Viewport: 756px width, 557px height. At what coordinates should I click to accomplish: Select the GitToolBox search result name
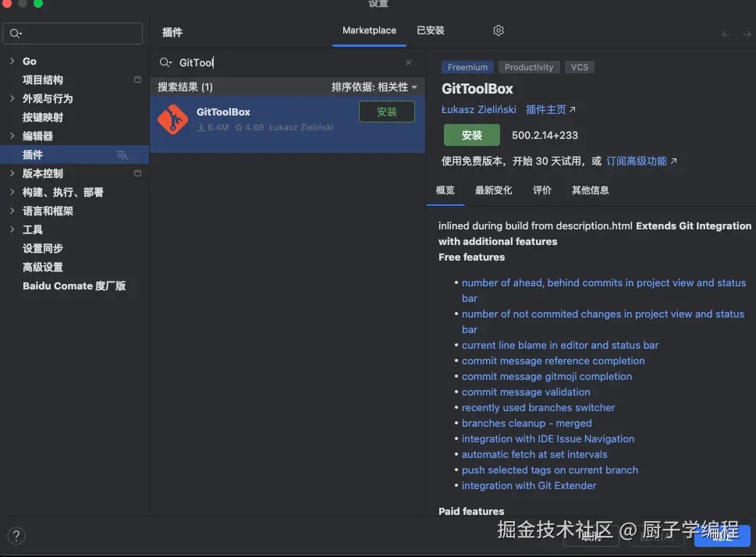click(223, 112)
